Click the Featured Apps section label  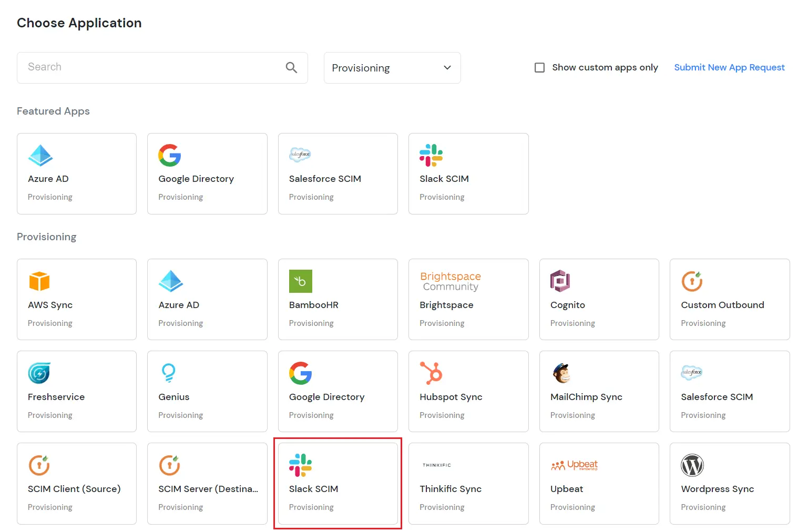[x=53, y=111]
